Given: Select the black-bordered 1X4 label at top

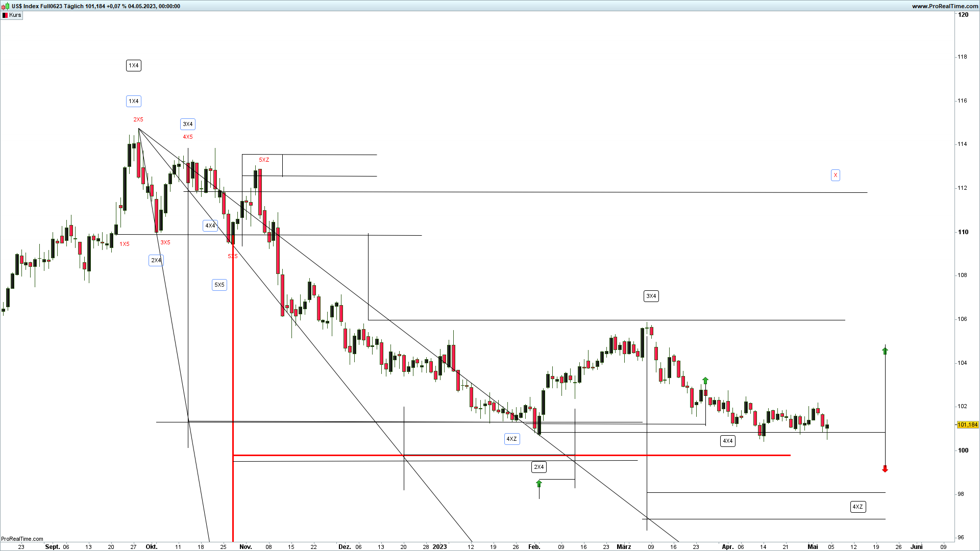Looking at the screenshot, I should (134, 65).
